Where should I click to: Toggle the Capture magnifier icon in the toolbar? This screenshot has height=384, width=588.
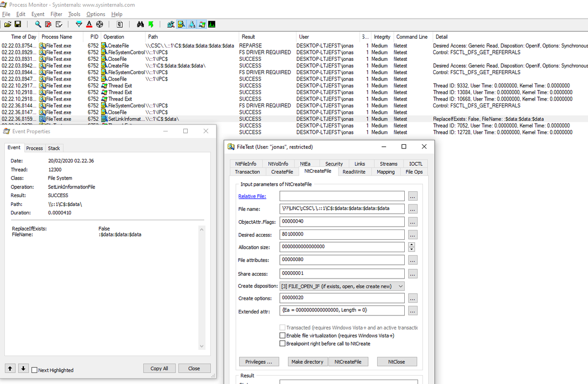[38, 25]
